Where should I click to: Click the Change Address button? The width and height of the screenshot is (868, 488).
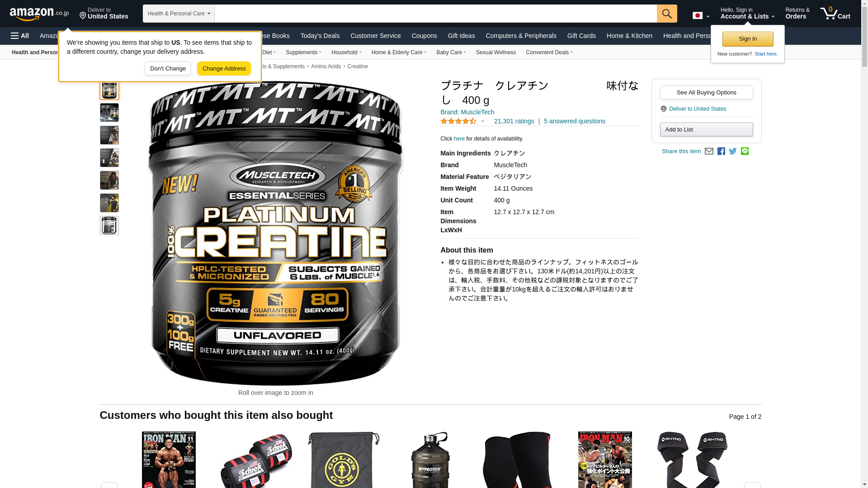click(x=224, y=69)
